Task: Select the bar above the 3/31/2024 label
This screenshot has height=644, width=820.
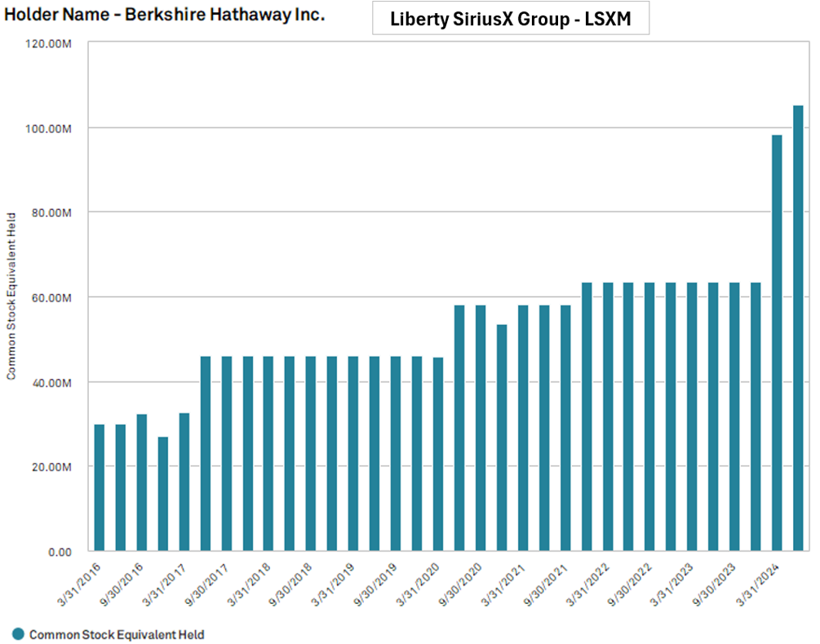Action: (777, 343)
